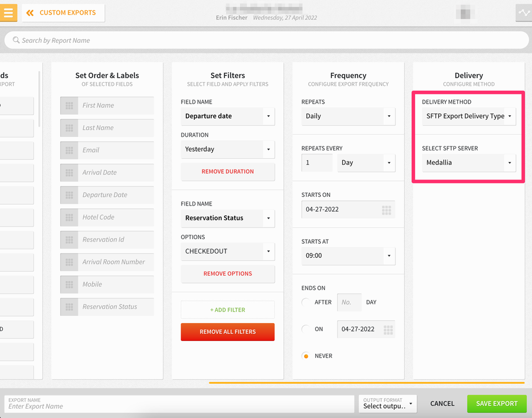Grab the drag handle for Arrival Date
The height and width of the screenshot is (418, 532).
69,173
